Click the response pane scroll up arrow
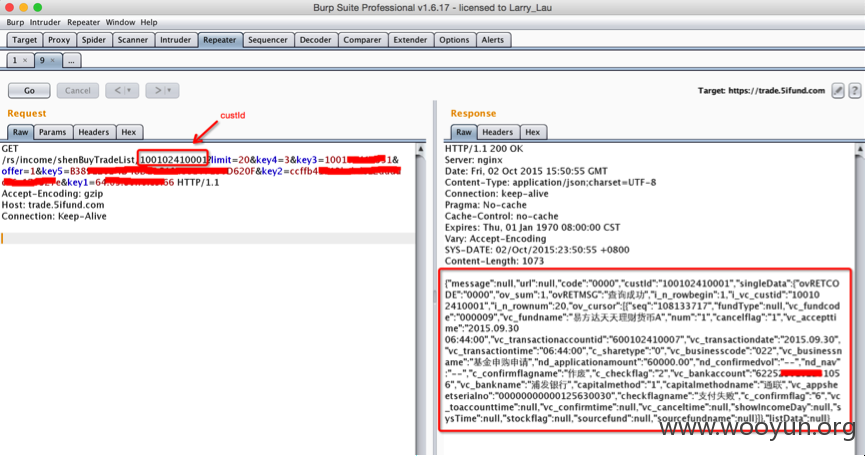Screen dimensions: 865x456 pyautogui.click(x=861, y=149)
